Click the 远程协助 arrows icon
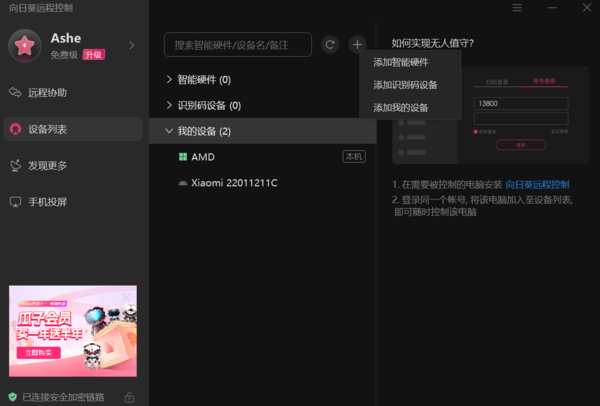This screenshot has width=600, height=406. 15,92
